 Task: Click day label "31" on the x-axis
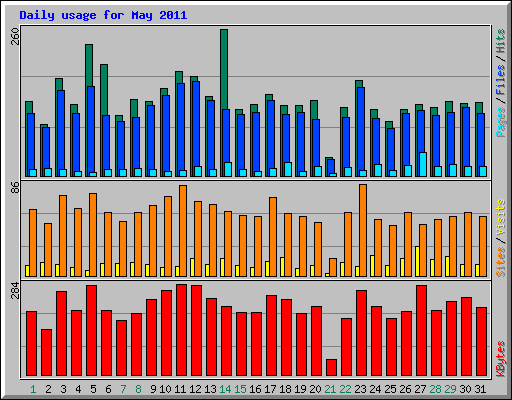[480, 389]
